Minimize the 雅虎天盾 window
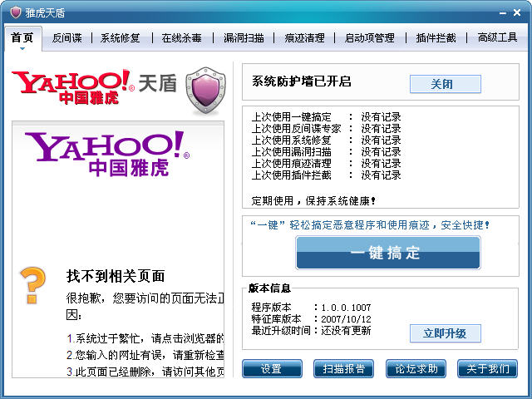The width and height of the screenshot is (532, 399). (x=503, y=13)
